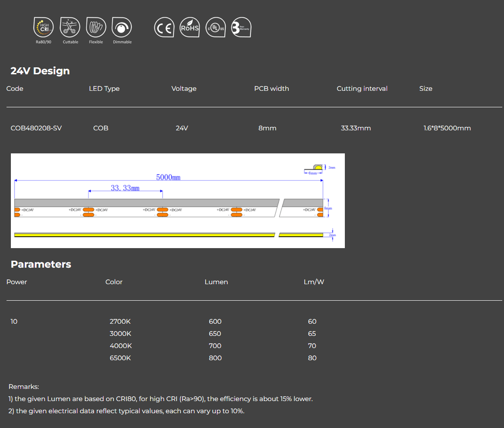Click the UL listing badge
504x428 pixels.
(x=215, y=28)
